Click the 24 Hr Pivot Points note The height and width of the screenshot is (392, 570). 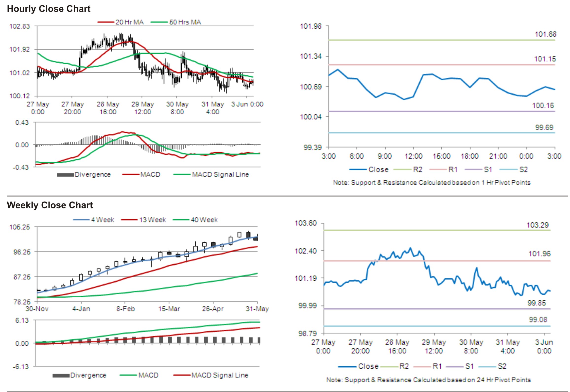click(x=429, y=380)
